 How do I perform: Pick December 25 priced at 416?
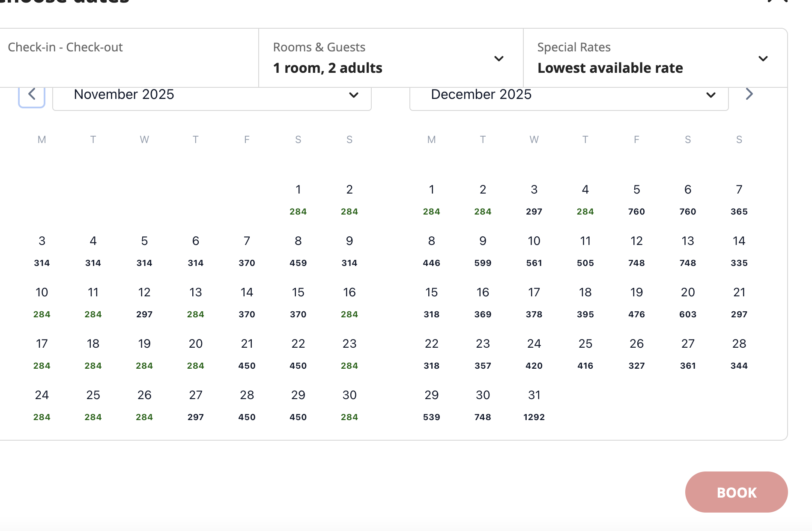click(585, 353)
